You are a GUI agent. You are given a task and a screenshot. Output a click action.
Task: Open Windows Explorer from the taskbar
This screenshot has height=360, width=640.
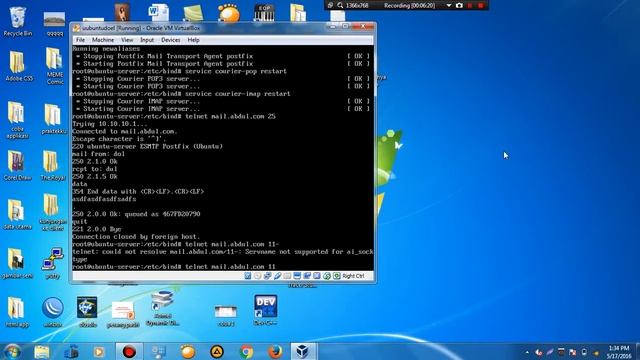[x=42, y=351]
